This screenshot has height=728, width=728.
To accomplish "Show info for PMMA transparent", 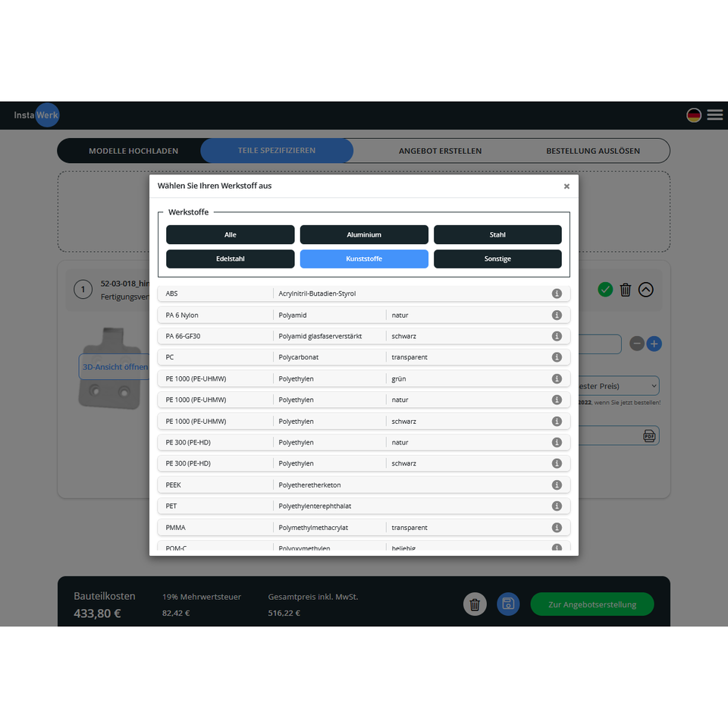I will point(557,528).
